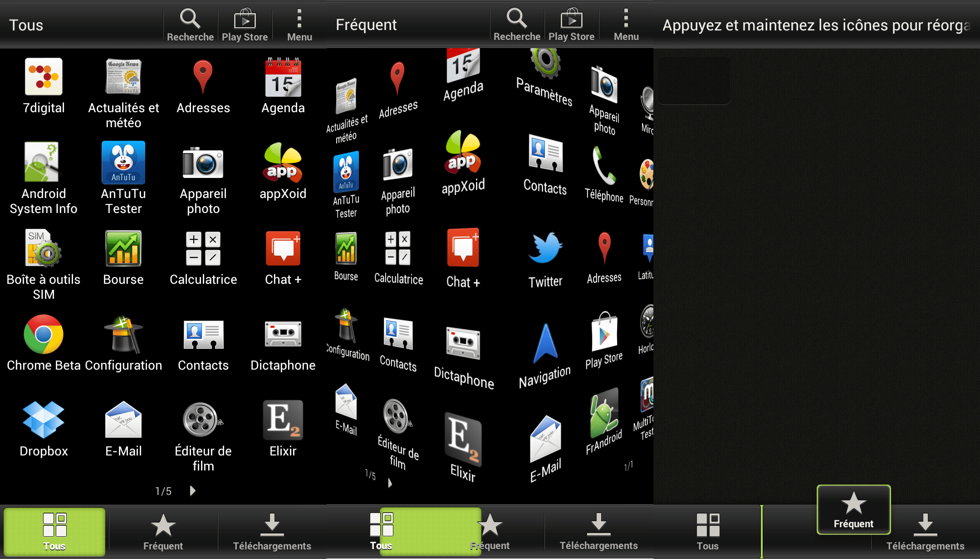Viewport: 980px width, 559px height.
Task: Open Play Store shopping bag app in Fréquent grid
Action: coord(604,341)
